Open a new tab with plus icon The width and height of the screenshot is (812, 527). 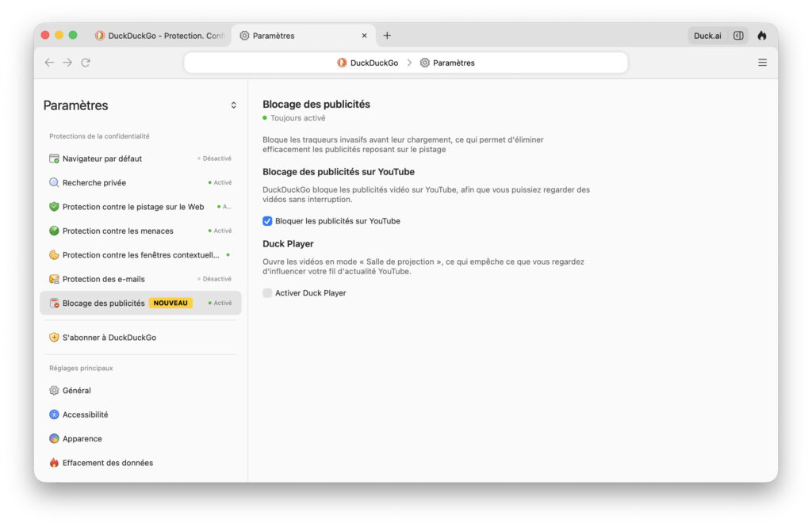pyautogui.click(x=387, y=36)
